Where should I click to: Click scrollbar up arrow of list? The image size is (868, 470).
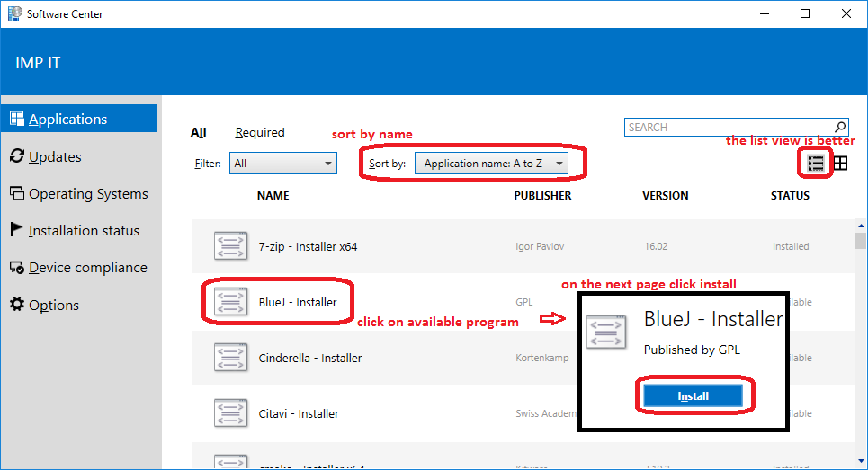coord(861,226)
